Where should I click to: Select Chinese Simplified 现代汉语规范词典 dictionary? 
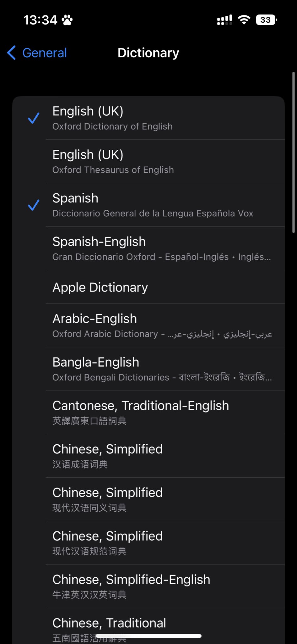(165, 542)
